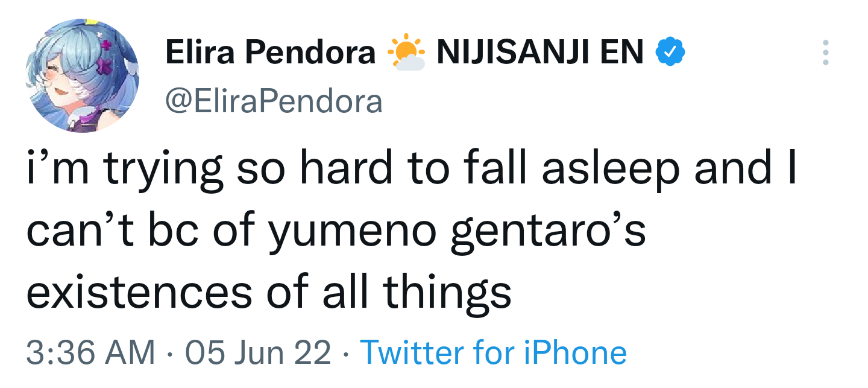This screenshot has width=868, height=388.
Task: Click "gentaro's" in the tweet text
Action: tap(549, 233)
